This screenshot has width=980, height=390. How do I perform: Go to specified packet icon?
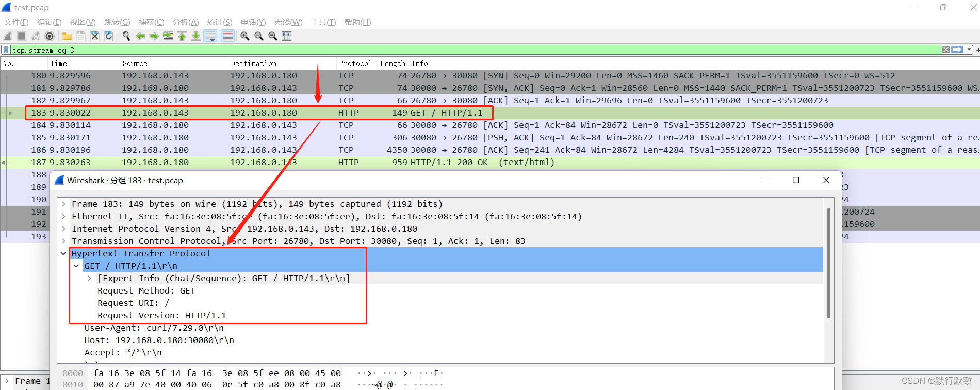click(168, 36)
